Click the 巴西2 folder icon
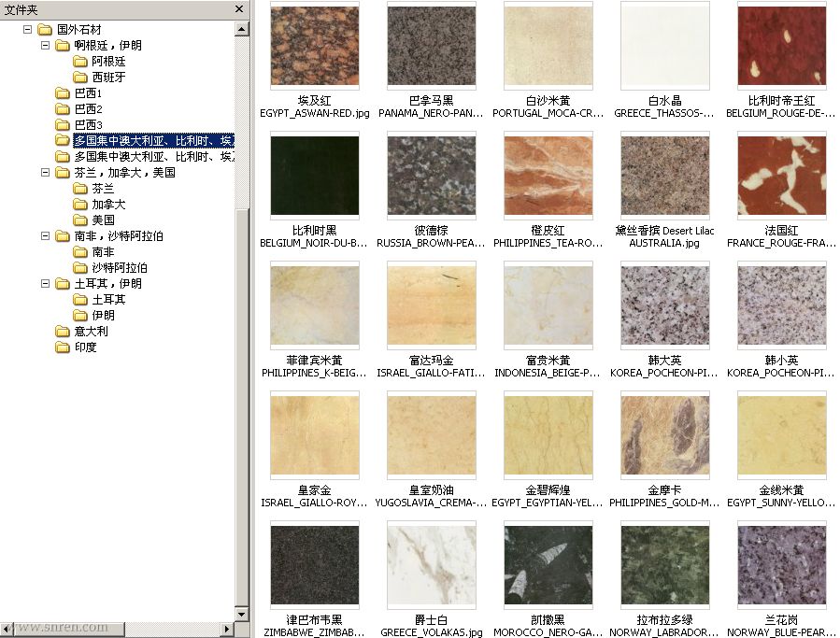Screen dimensions: 840x638 [63, 108]
